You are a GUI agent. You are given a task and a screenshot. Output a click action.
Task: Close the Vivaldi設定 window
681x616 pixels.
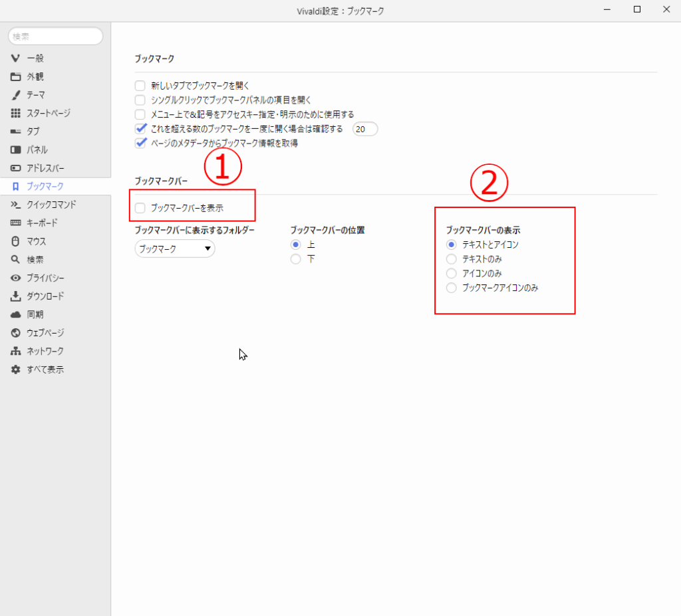pos(666,9)
